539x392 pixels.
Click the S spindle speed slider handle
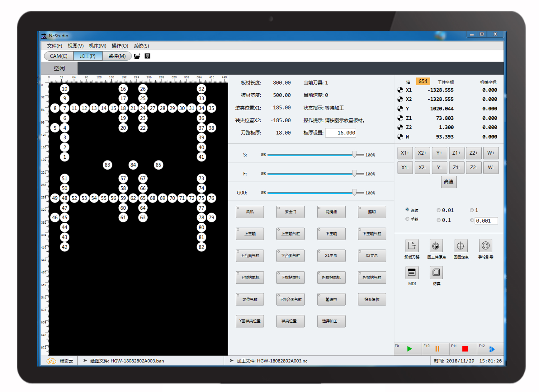(354, 155)
